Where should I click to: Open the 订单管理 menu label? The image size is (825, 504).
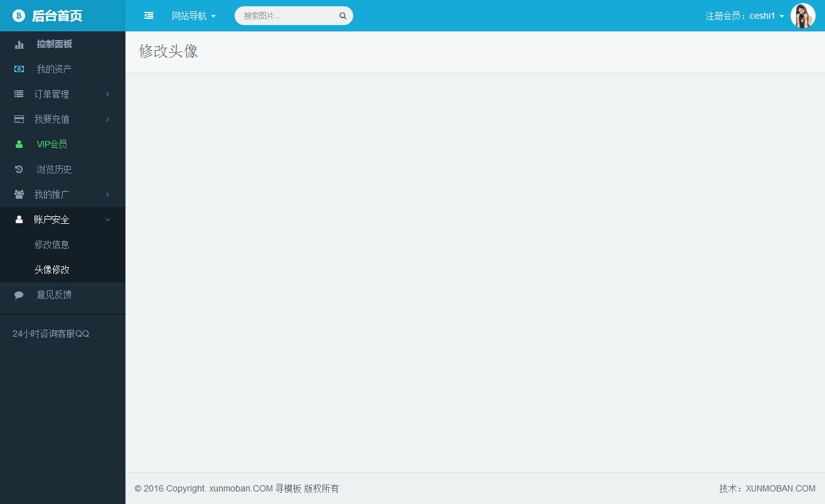click(51, 94)
